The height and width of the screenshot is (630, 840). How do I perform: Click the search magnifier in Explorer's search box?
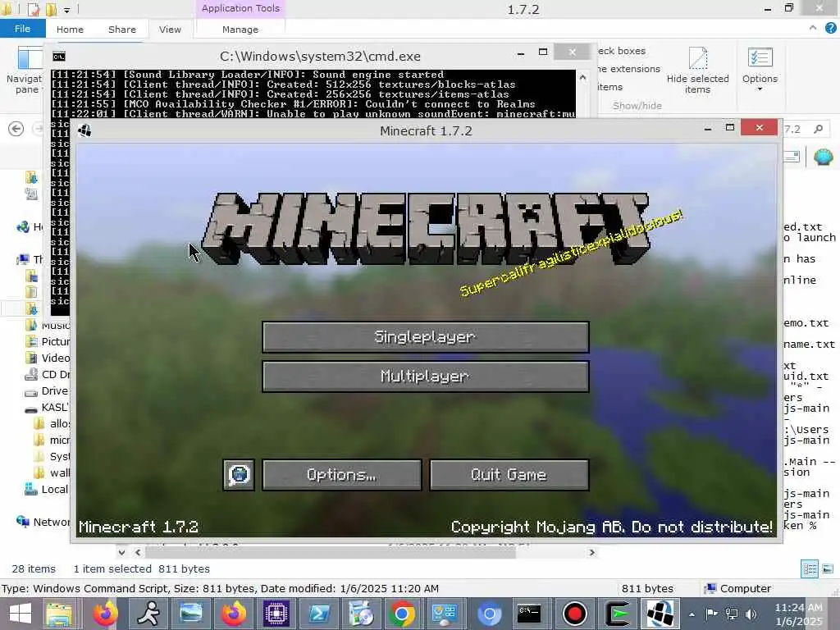click(x=818, y=129)
